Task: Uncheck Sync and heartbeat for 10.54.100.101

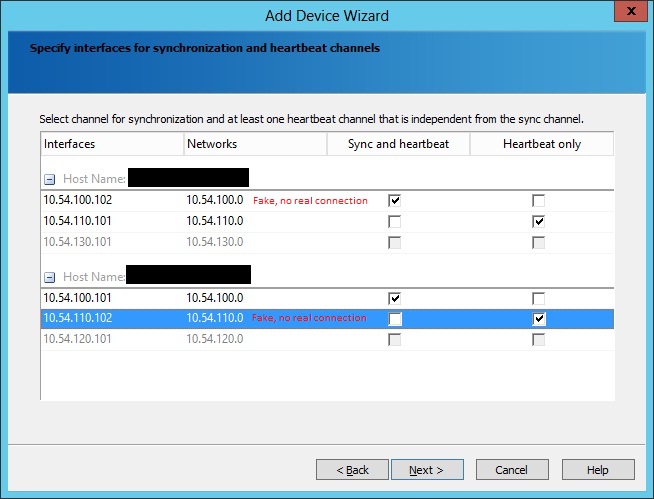Action: (395, 298)
